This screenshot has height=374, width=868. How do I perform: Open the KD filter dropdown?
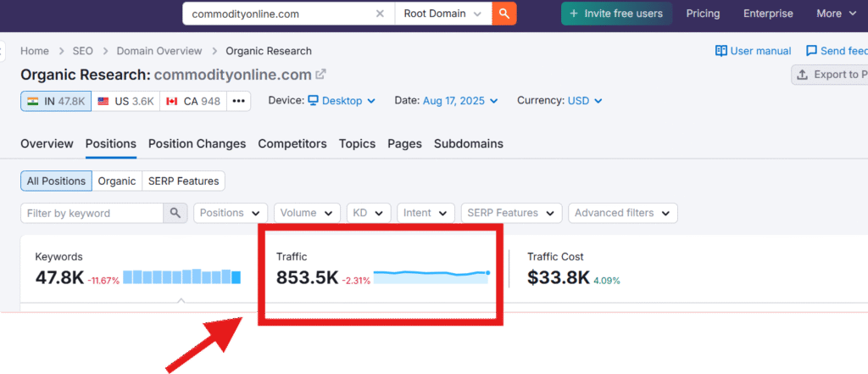coord(369,214)
